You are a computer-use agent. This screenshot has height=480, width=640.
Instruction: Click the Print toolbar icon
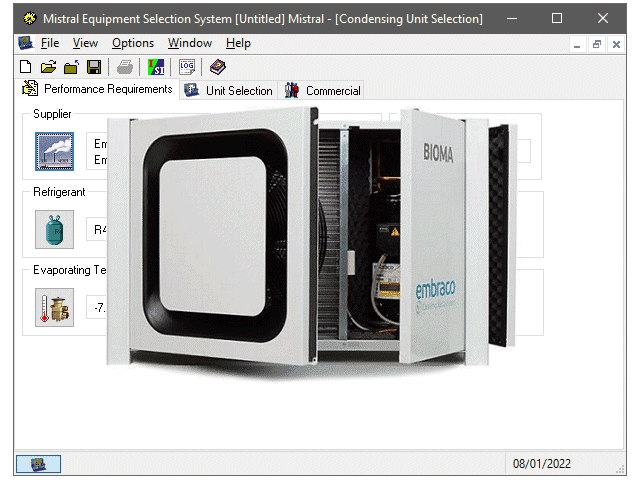pos(124,67)
